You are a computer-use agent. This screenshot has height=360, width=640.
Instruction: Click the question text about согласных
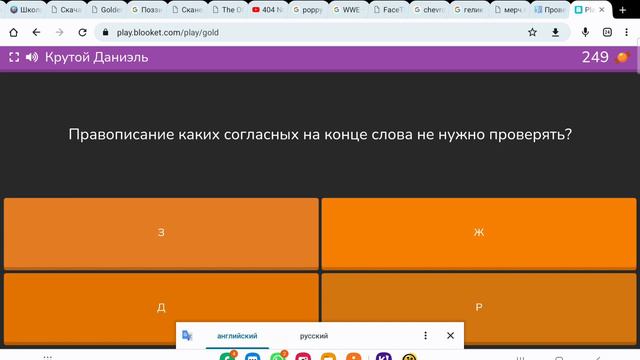click(320, 134)
